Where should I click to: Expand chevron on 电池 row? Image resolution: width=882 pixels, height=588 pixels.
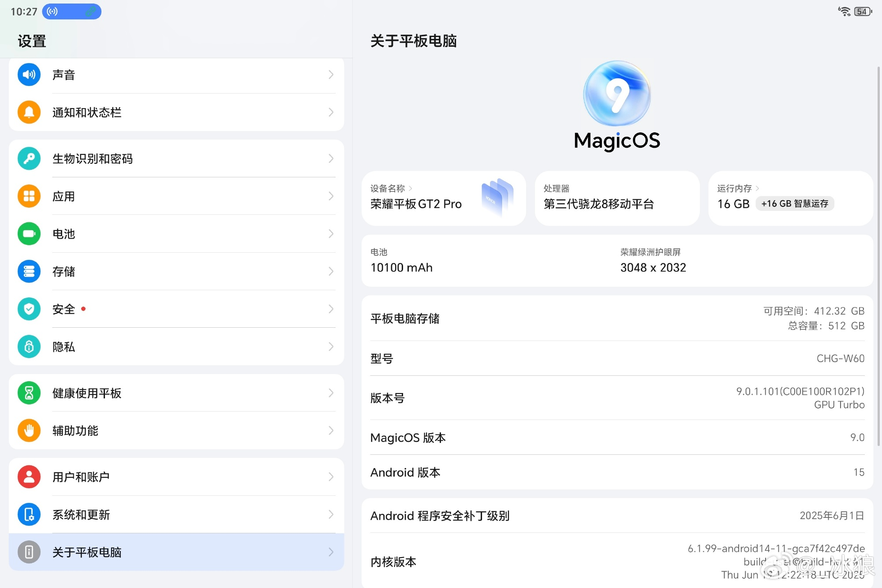331,234
